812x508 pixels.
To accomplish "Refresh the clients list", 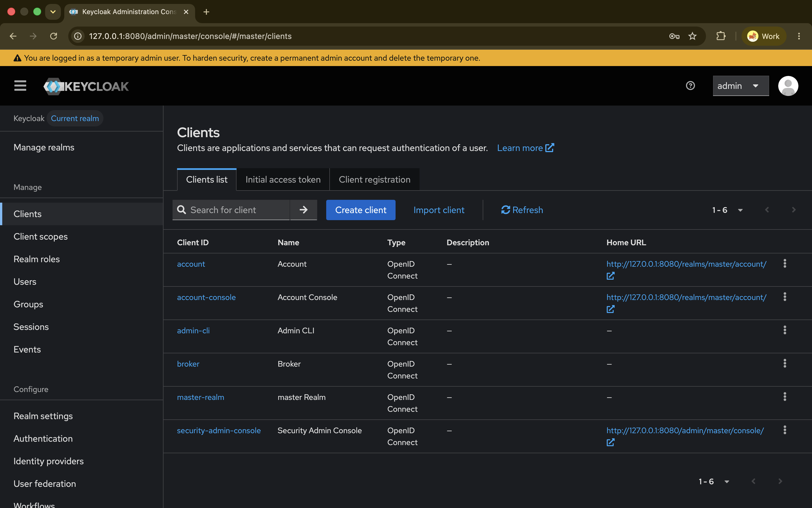I will 522,210.
